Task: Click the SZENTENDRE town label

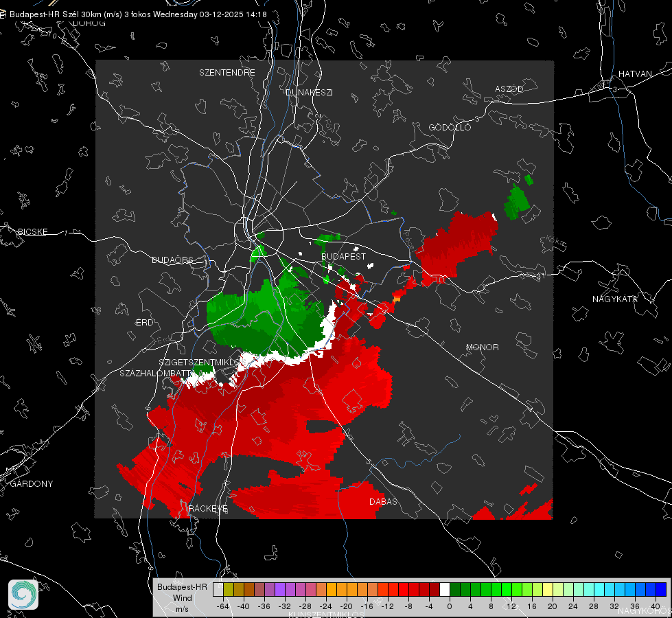Action: coord(227,73)
